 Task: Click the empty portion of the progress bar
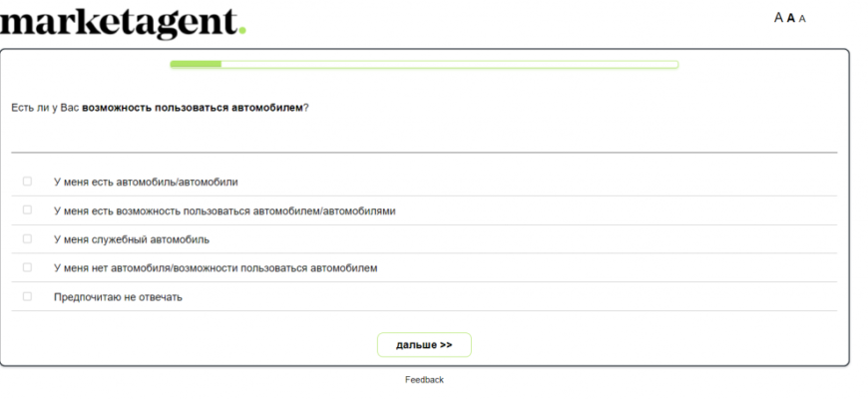tap(450, 64)
